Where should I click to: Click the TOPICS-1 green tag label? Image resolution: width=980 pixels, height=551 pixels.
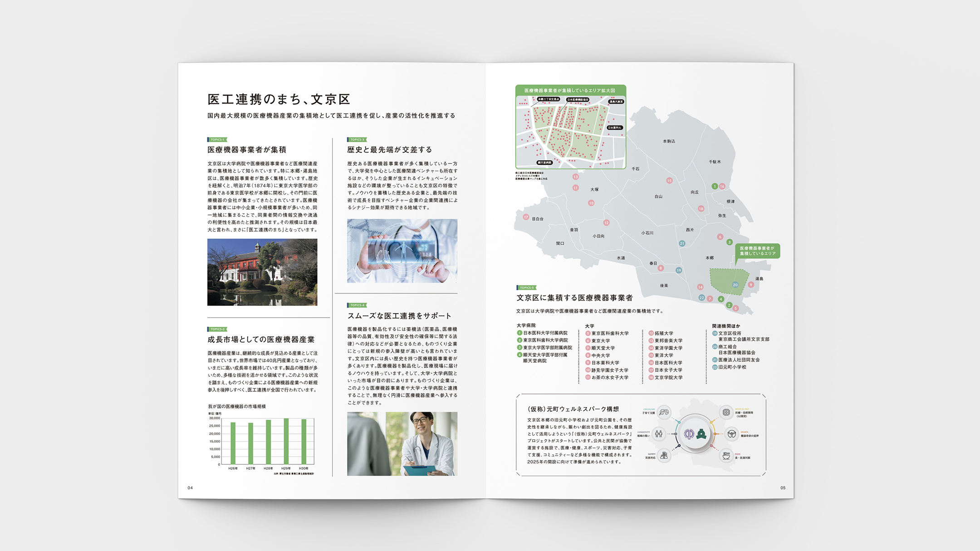point(217,140)
